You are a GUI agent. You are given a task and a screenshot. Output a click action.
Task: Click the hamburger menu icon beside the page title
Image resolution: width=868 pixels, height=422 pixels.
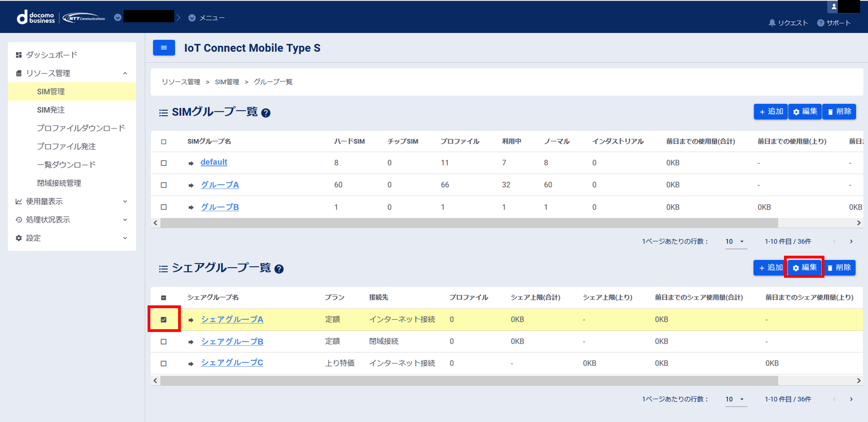[164, 47]
